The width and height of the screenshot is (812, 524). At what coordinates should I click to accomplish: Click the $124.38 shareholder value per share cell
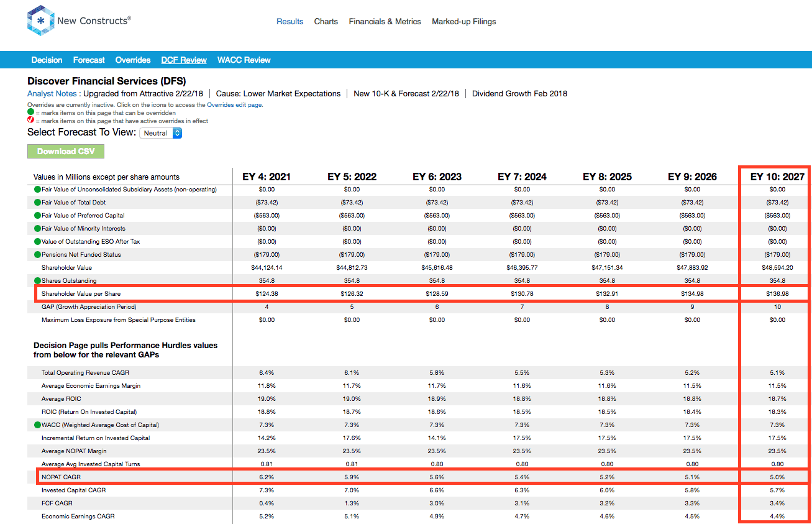267,294
